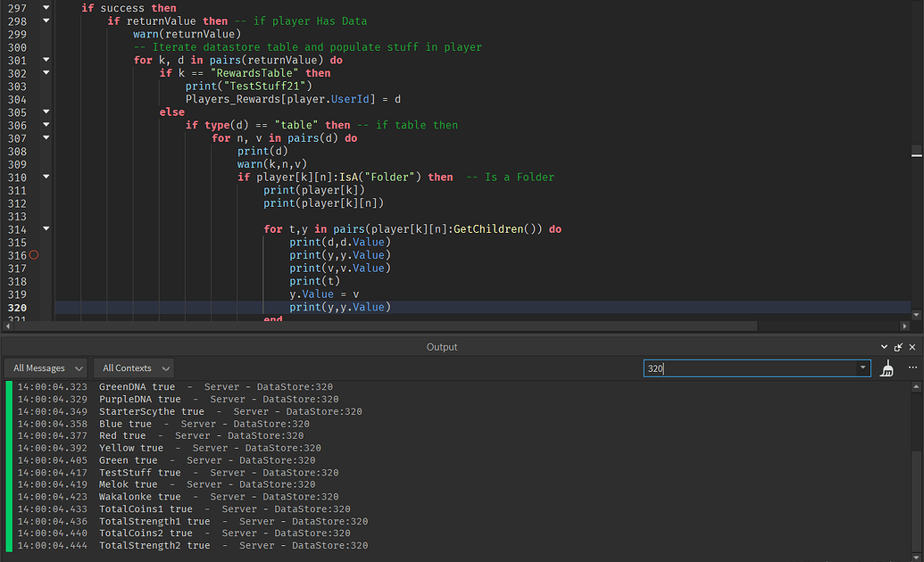Toggle a breakpoint on line 320 gutter
This screenshot has height=562, width=924.
(x=34, y=307)
